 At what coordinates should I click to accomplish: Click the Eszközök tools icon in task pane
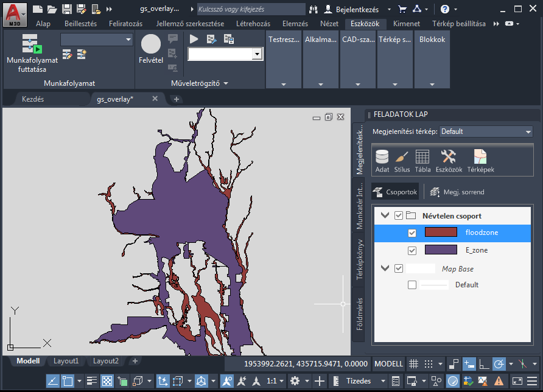click(449, 161)
